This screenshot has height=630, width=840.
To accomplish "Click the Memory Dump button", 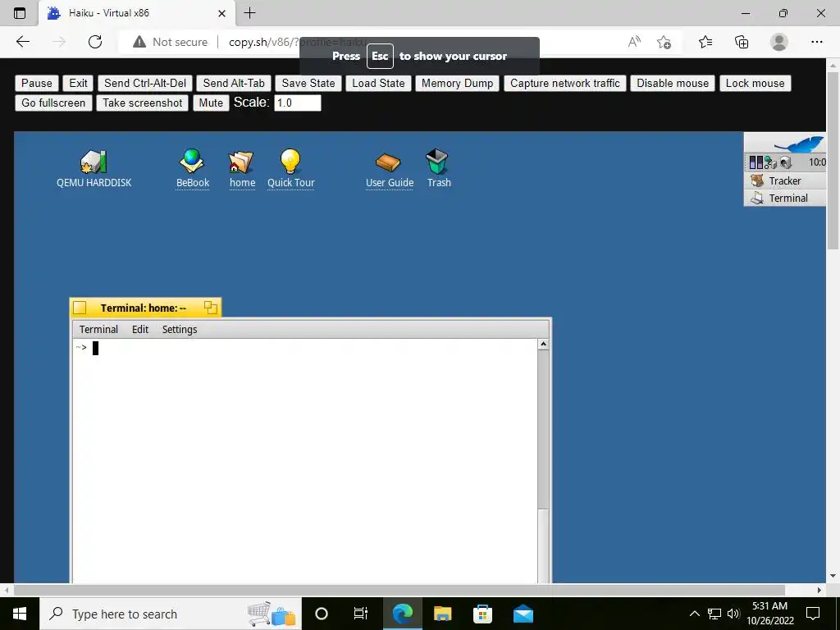I will 457,83.
